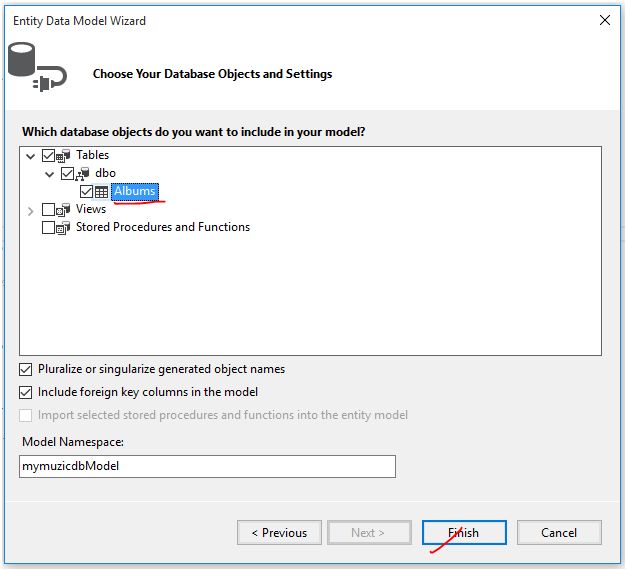Select the Albums table item
This screenshot has width=627, height=571.
click(135, 192)
